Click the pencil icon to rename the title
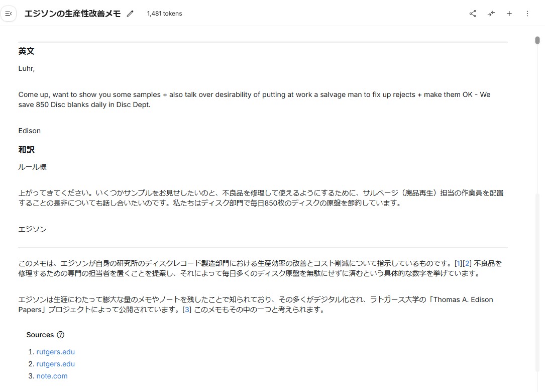 tap(131, 14)
